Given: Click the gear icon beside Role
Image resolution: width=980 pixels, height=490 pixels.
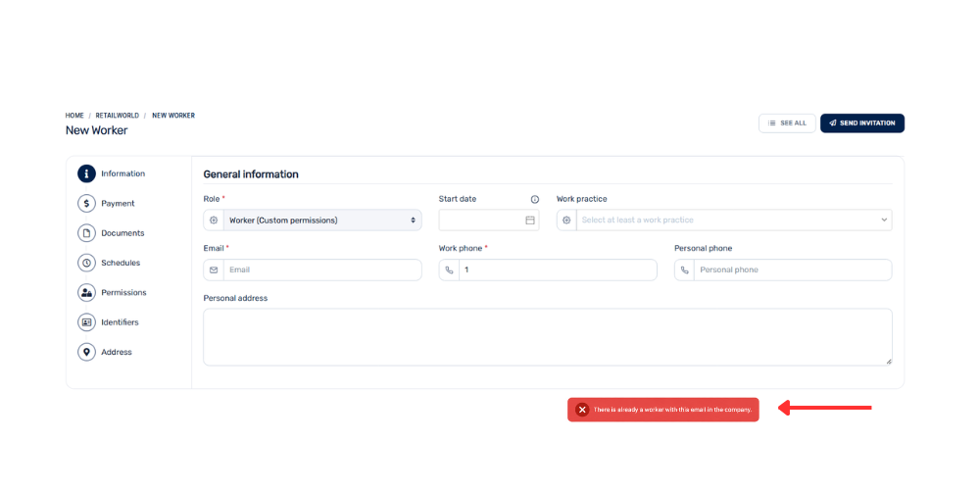Looking at the screenshot, I should coord(214,220).
